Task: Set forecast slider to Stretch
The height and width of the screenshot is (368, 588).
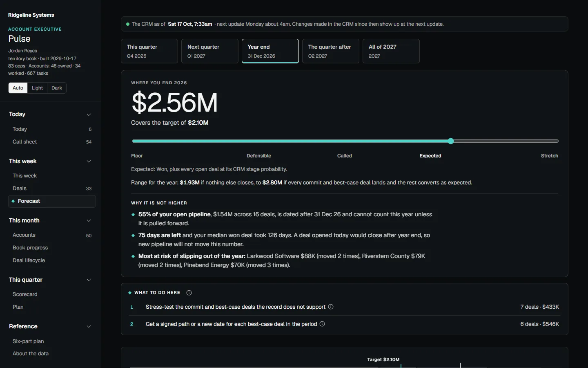Action: (550, 156)
